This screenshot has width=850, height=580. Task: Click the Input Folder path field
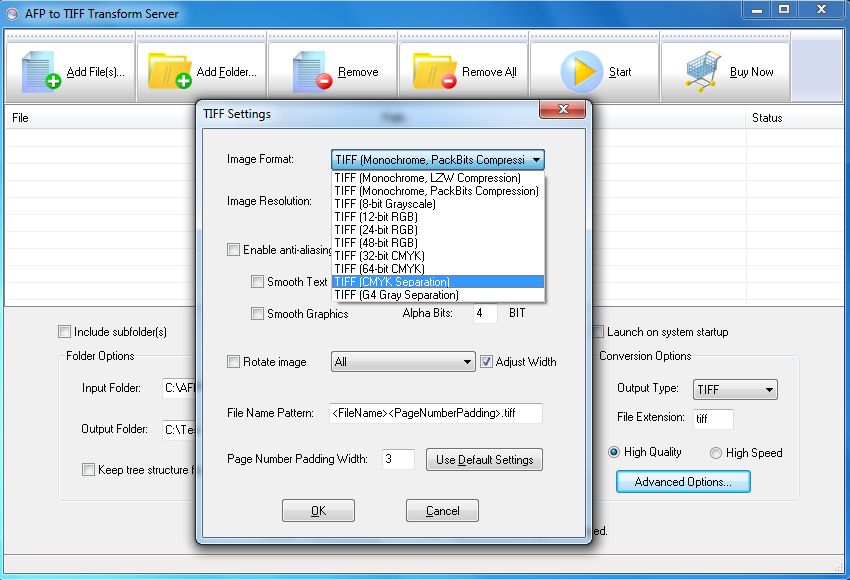tap(179, 388)
